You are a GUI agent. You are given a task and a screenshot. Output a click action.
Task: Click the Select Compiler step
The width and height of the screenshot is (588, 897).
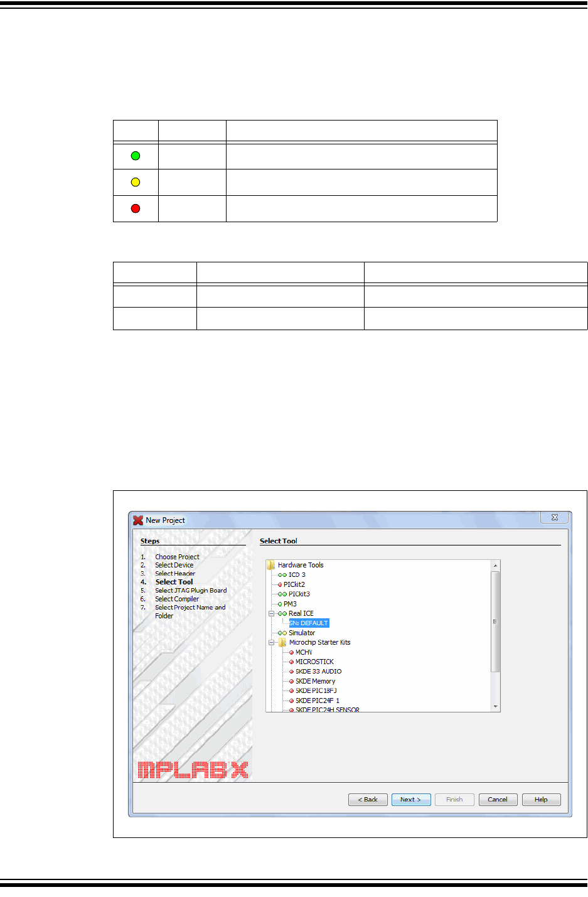pos(177,599)
